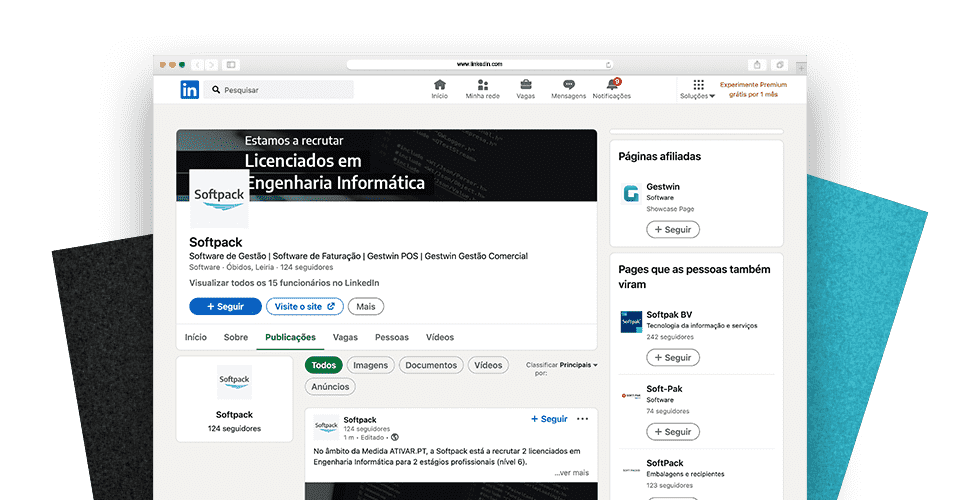This screenshot has height=500, width=960.
Task: Click the Softpack page title heading
Action: pyautogui.click(x=216, y=242)
